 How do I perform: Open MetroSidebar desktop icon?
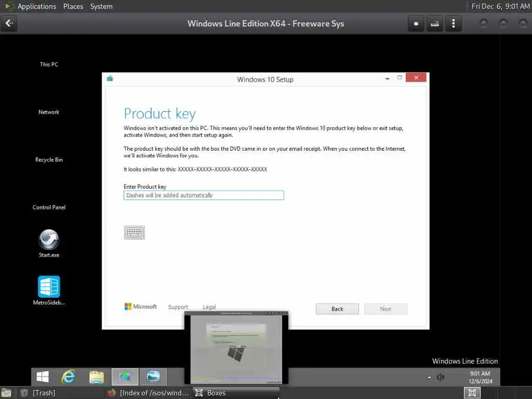point(49,290)
